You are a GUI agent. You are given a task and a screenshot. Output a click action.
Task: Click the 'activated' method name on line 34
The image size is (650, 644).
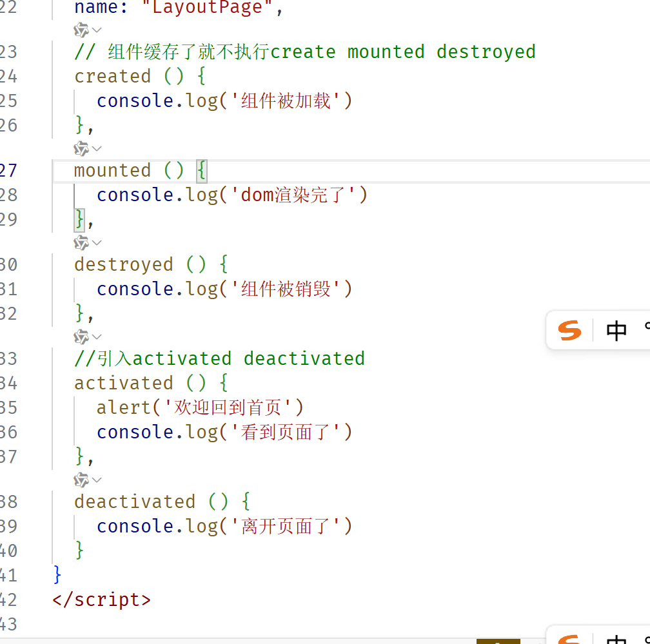click(124, 383)
